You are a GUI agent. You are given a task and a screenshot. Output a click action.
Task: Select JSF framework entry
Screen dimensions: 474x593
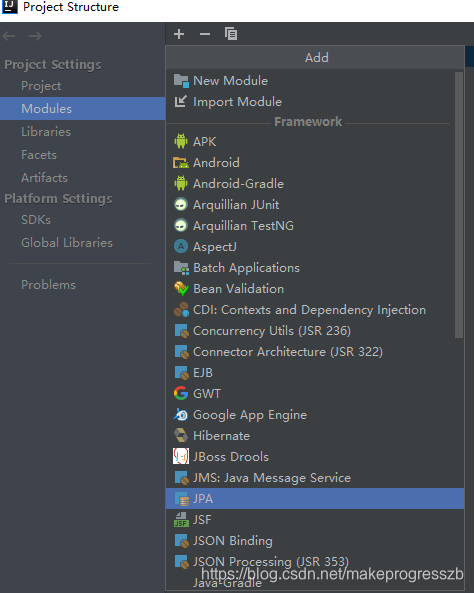coord(315,520)
